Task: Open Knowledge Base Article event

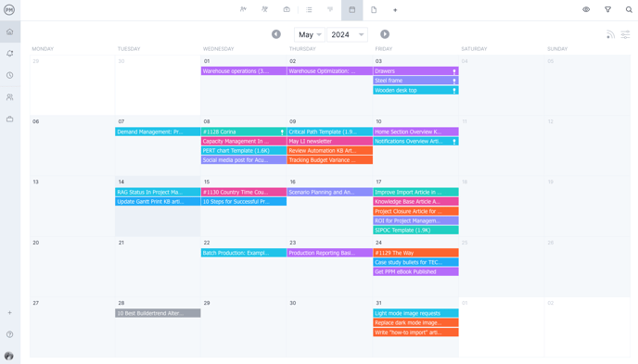Action: click(415, 202)
